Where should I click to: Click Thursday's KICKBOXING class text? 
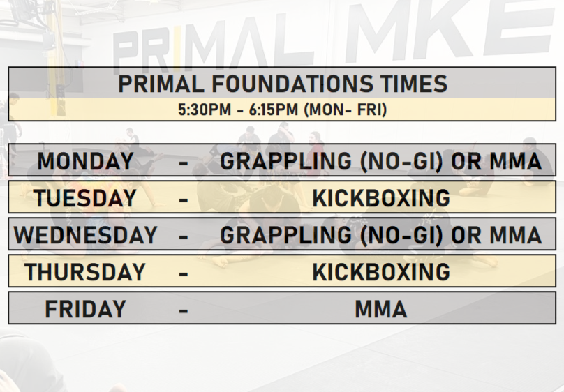point(381,272)
